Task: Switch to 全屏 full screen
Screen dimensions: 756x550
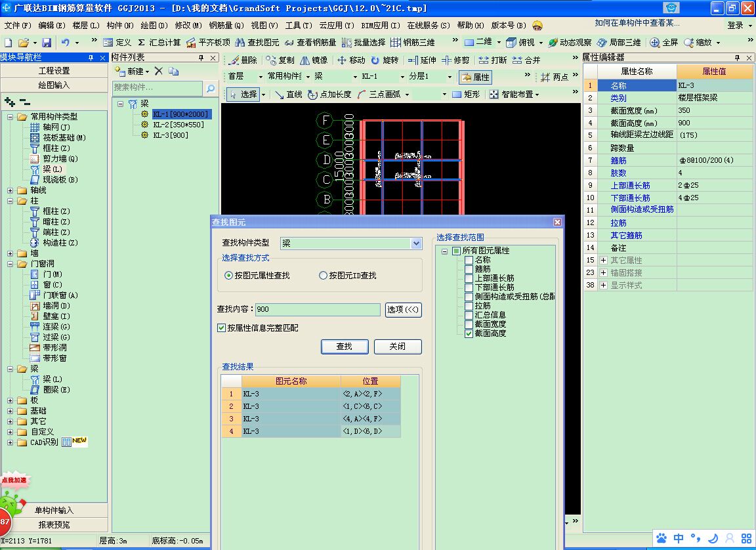Action: pos(664,43)
